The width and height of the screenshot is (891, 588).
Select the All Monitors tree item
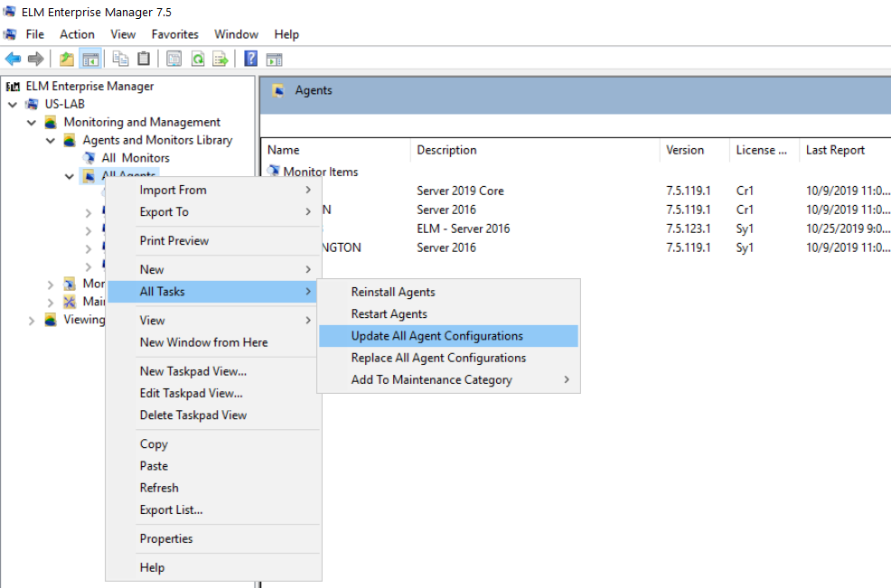point(136,158)
